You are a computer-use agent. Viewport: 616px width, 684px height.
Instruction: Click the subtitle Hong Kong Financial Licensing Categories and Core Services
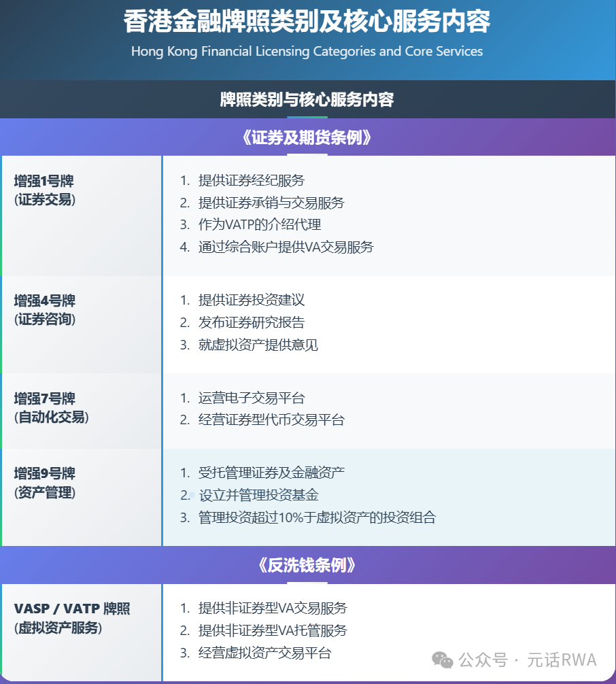[x=307, y=51]
